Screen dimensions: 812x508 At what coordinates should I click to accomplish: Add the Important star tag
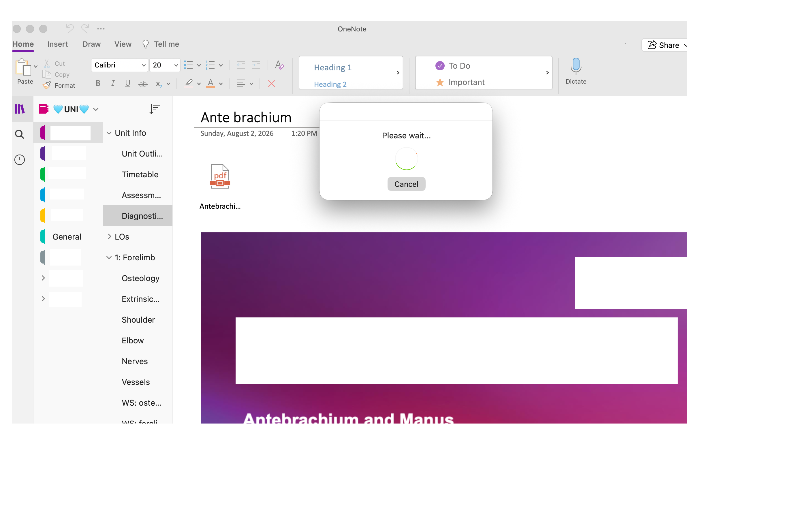[460, 82]
